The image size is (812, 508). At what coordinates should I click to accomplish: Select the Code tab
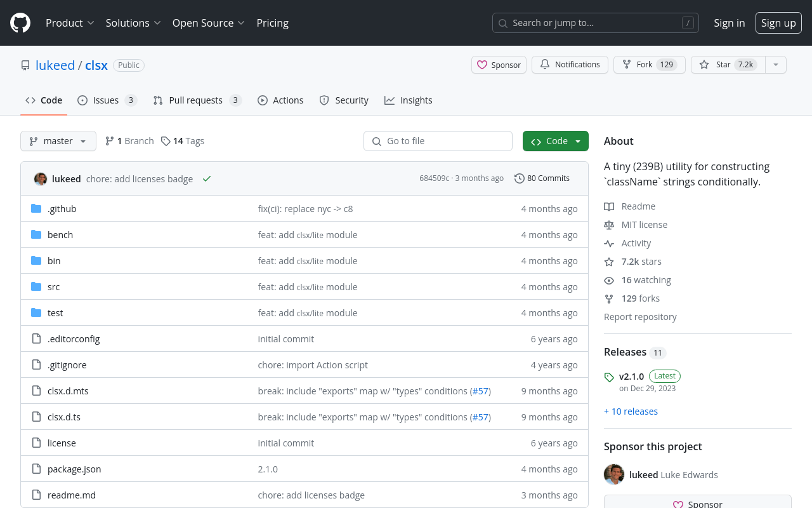(44, 100)
